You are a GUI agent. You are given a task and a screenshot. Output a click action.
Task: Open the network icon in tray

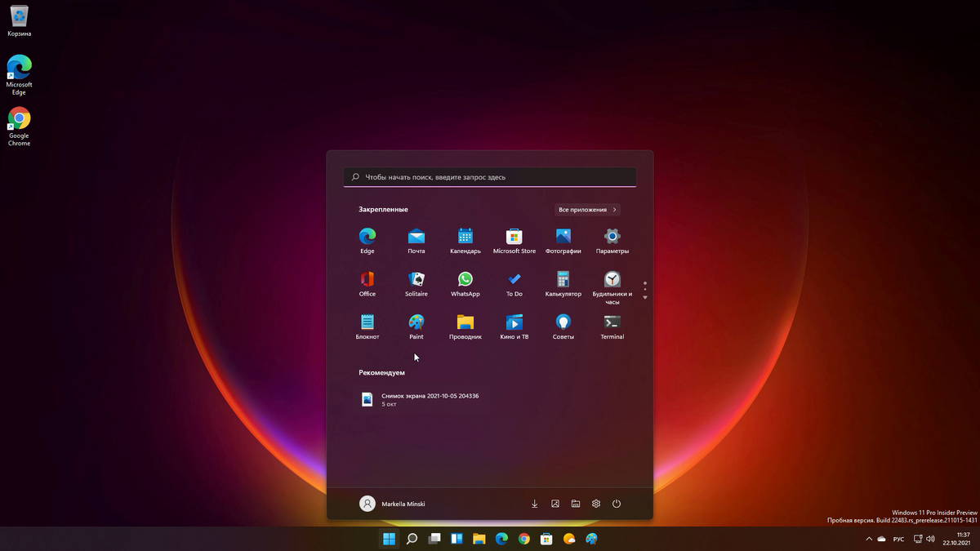pyautogui.click(x=918, y=539)
